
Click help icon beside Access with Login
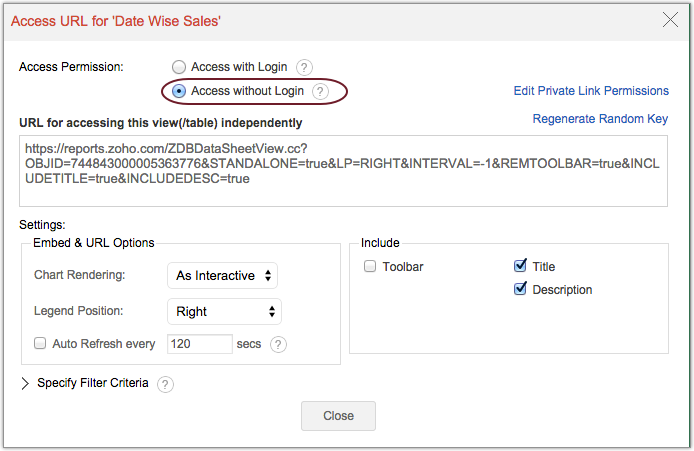click(305, 67)
